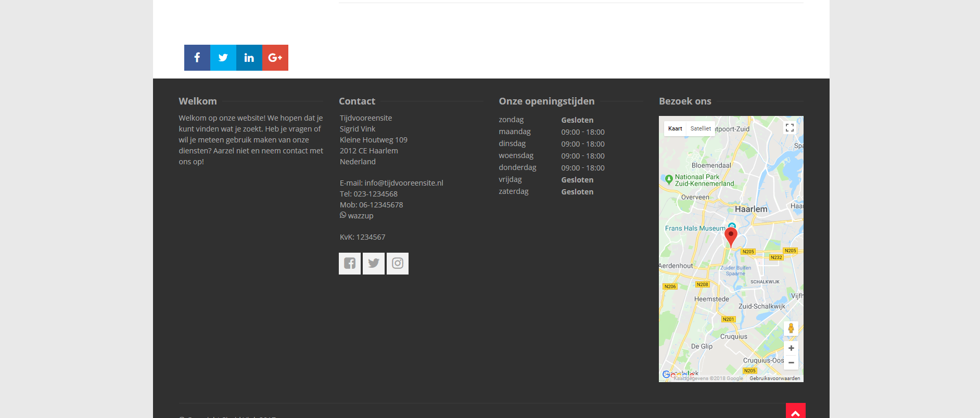Click telephone number 023-1234568
This screenshot has height=418, width=980.
click(x=375, y=194)
